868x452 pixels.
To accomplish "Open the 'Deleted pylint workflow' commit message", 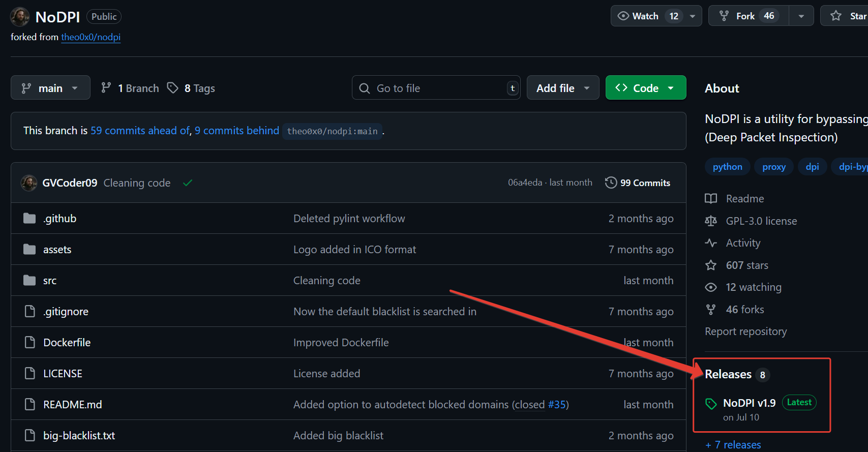I will (x=349, y=219).
